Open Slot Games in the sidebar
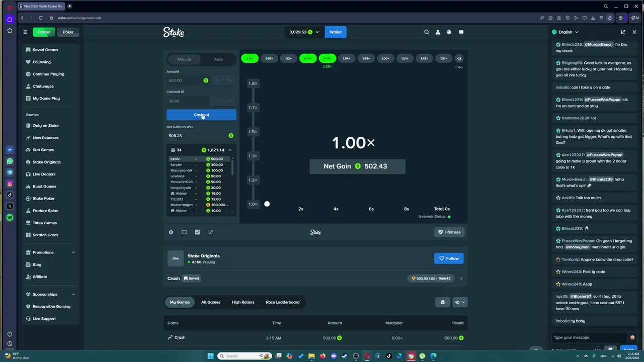 (43, 150)
